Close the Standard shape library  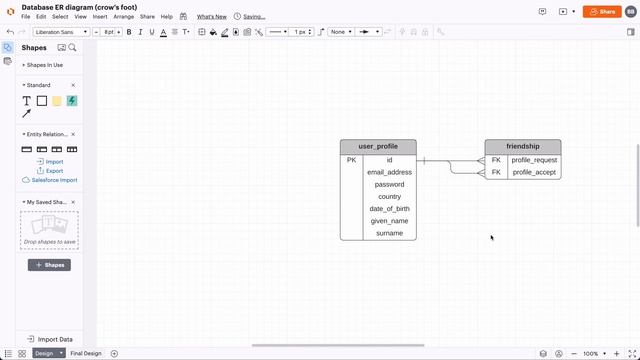pyautogui.click(x=73, y=85)
